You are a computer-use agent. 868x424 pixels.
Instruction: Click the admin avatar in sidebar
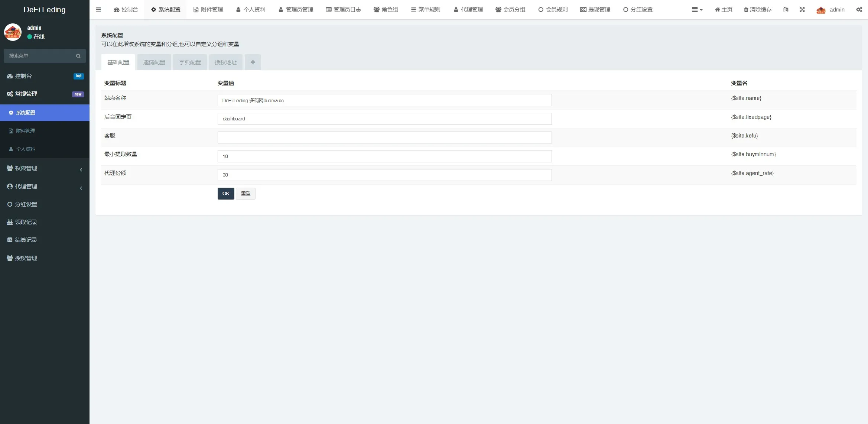(13, 32)
